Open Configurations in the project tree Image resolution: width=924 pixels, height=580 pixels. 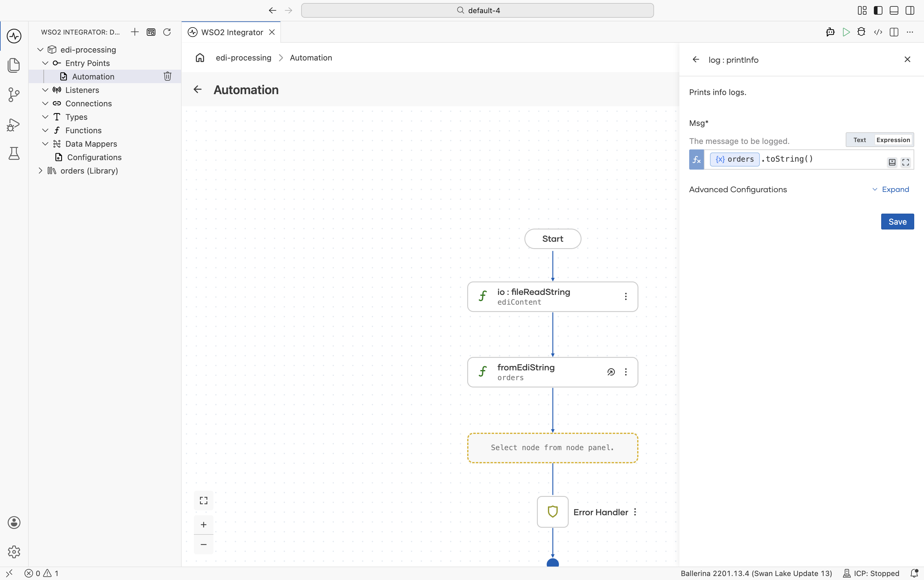coord(94,157)
